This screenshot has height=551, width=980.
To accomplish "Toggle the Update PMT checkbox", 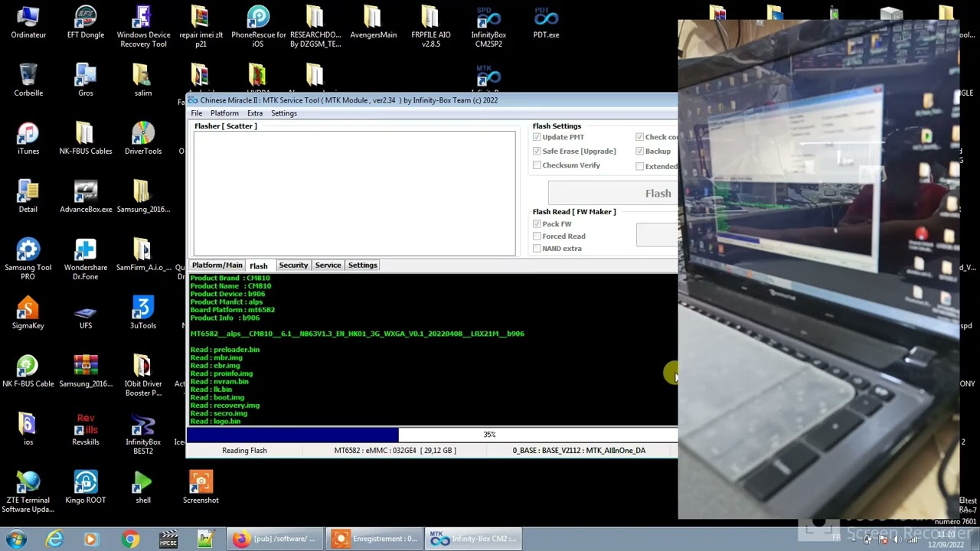I will coord(537,137).
